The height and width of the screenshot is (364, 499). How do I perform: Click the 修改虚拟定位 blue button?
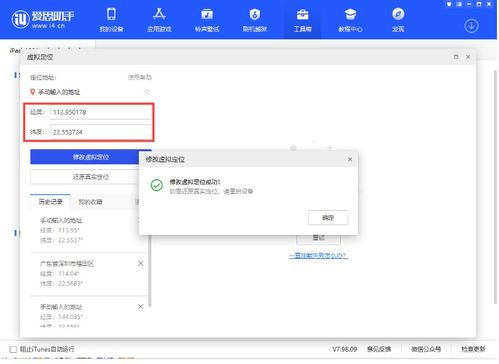click(x=91, y=157)
